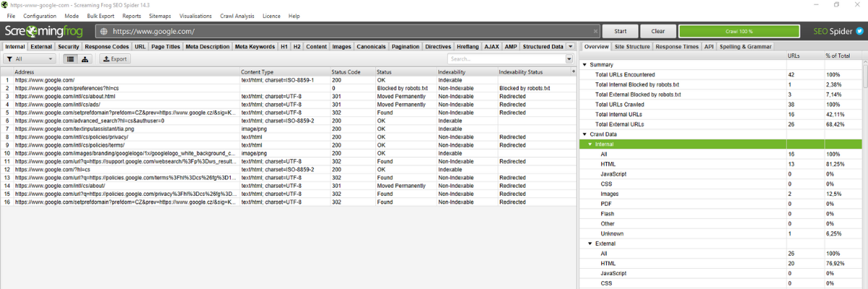This screenshot has height=289, width=868.
Task: Open the Structured Data tab
Action: [542, 46]
